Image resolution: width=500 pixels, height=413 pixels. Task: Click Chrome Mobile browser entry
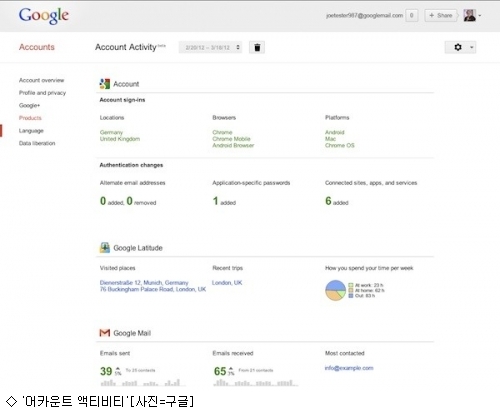click(x=231, y=139)
